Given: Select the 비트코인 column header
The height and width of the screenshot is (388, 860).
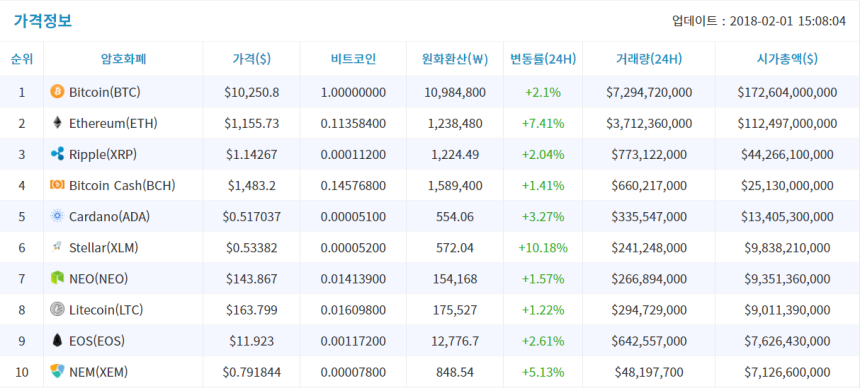Looking at the screenshot, I should tap(354, 59).
